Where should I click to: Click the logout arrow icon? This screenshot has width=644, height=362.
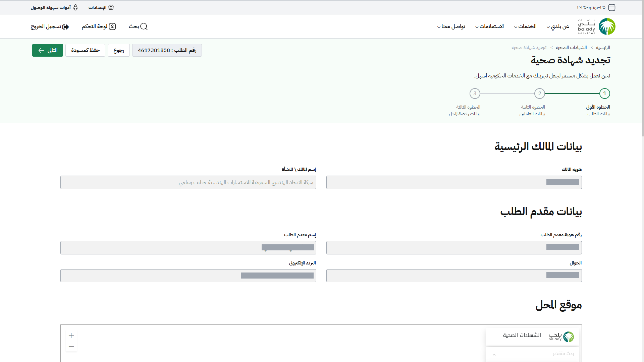tap(66, 27)
